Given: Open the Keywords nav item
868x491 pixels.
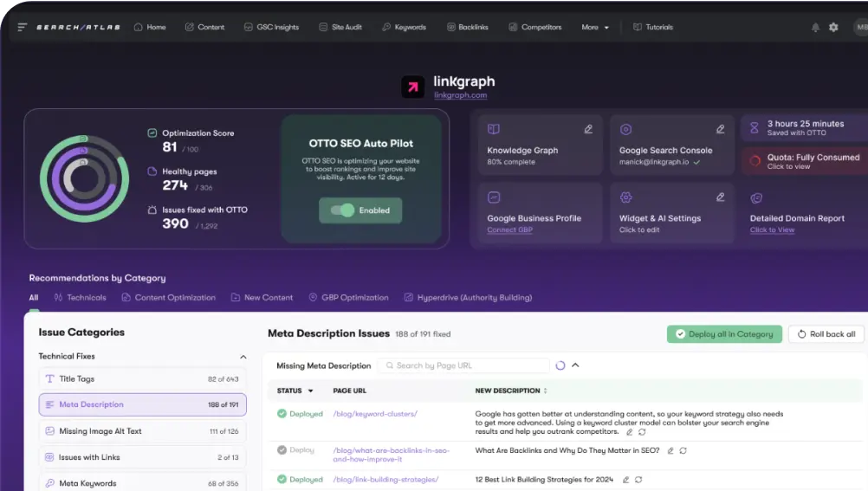Looking at the screenshot, I should tap(404, 27).
